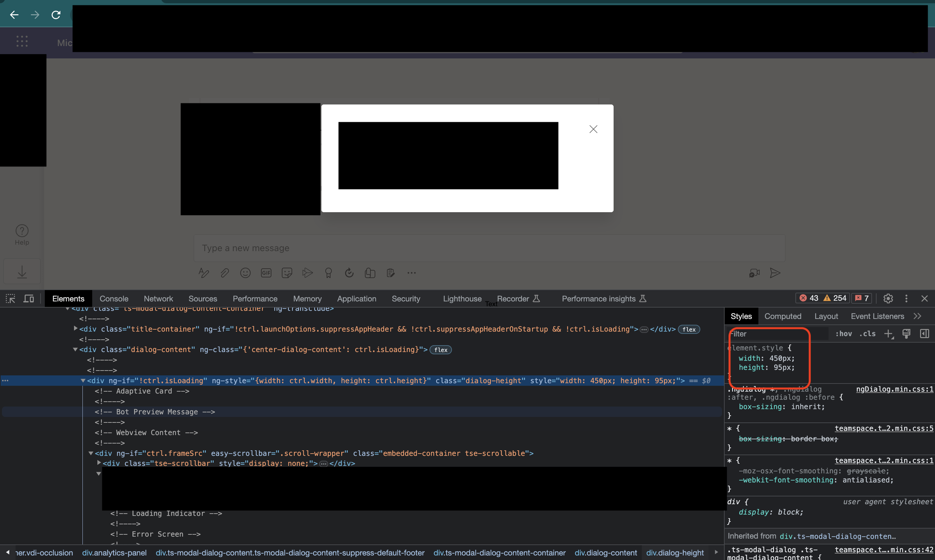Attach a file to the message

(x=224, y=273)
